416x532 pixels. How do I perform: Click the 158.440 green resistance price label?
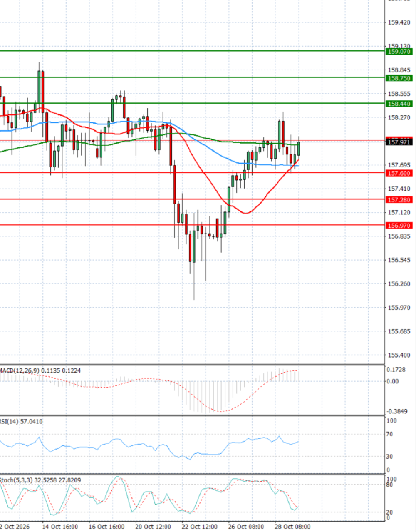coord(399,104)
